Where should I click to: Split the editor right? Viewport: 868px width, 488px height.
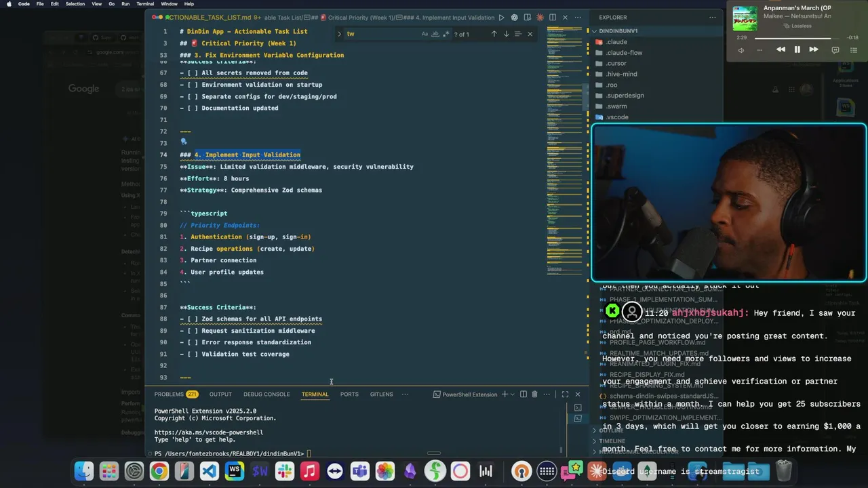click(553, 17)
